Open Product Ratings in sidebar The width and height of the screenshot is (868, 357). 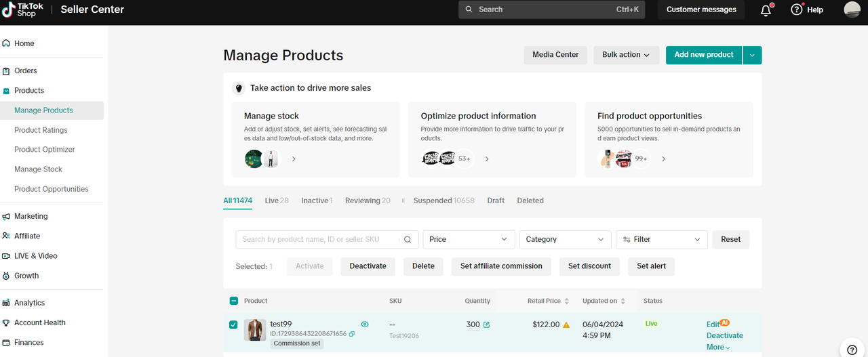click(41, 130)
